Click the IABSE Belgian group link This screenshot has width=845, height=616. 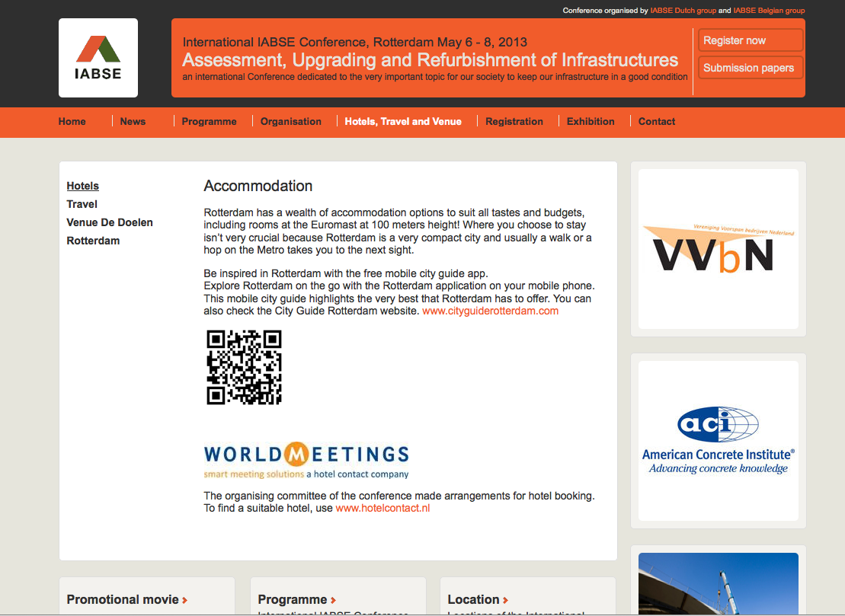(769, 11)
